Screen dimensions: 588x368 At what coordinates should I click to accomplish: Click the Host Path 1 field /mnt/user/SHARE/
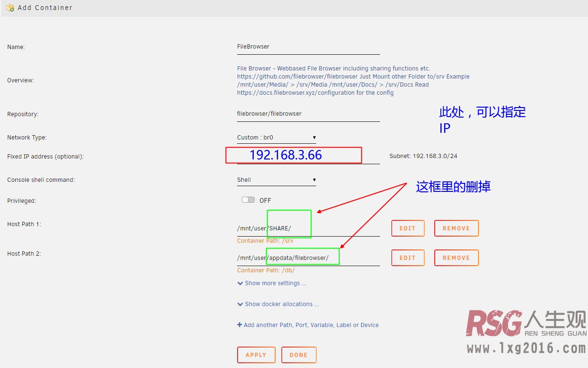308,229
